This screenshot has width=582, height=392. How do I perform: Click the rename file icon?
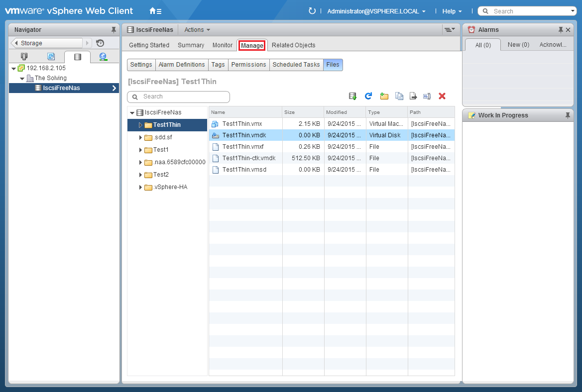[427, 97]
